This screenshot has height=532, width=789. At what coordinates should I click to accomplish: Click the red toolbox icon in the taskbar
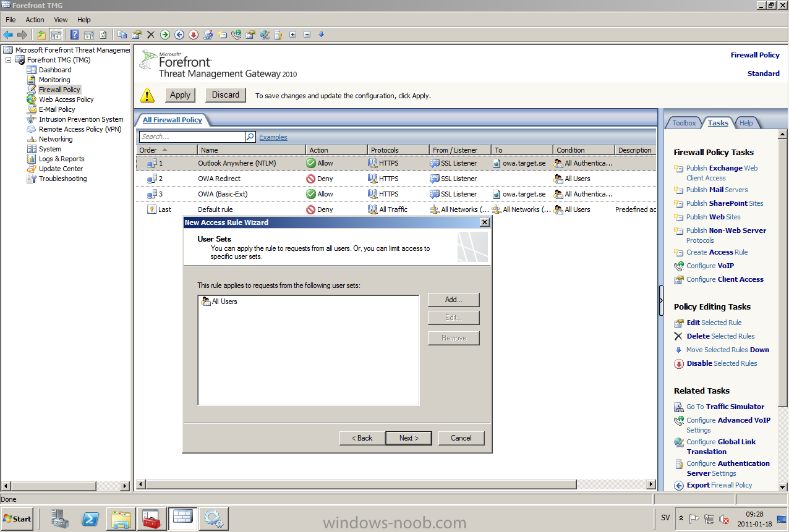tap(151, 518)
